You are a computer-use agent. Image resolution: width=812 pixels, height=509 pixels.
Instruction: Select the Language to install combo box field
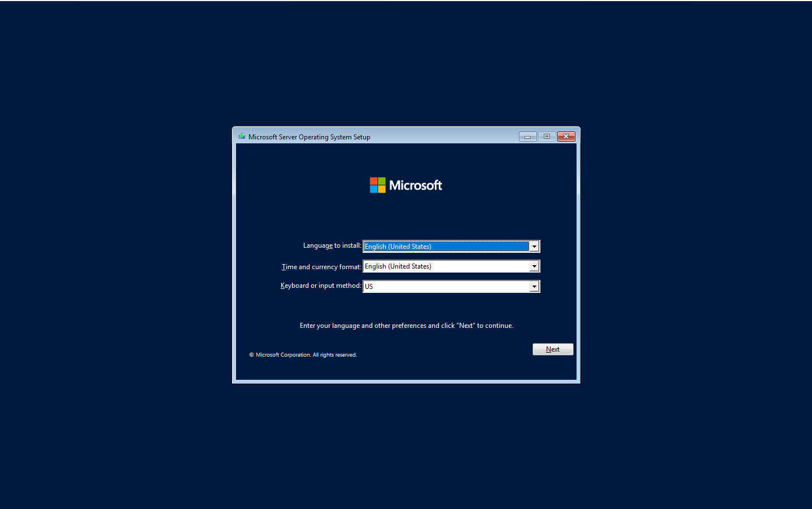pos(446,247)
